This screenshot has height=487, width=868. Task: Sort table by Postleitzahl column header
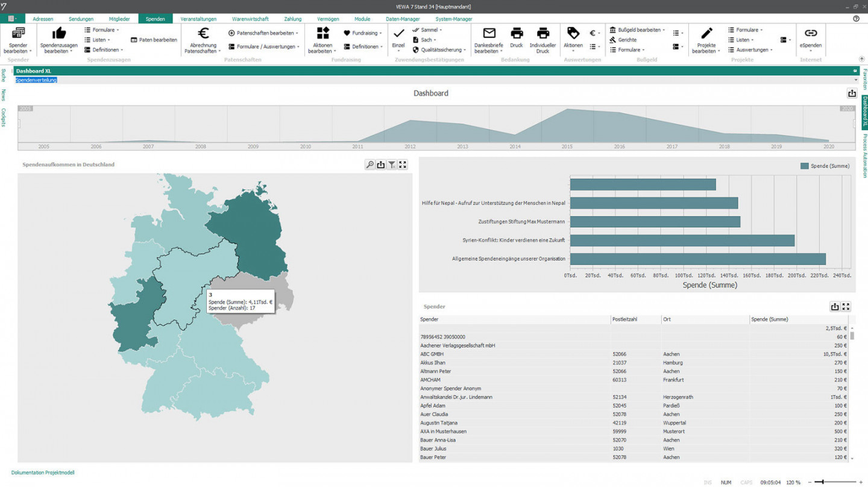[636, 319]
